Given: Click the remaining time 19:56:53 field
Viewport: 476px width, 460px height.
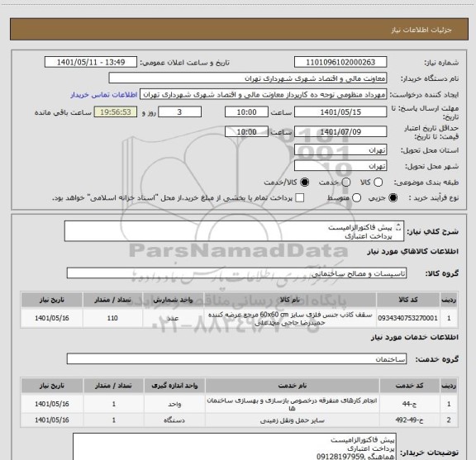Looking at the screenshot, I should (x=116, y=112).
